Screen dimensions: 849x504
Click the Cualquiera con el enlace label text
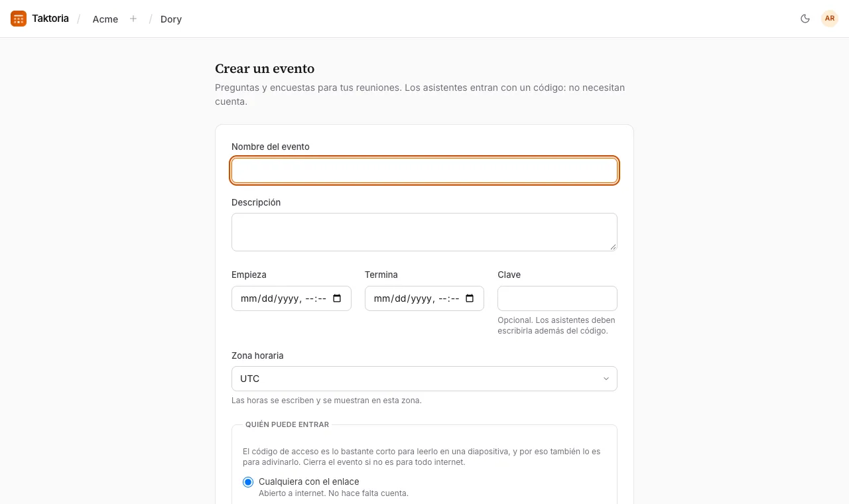click(x=309, y=481)
